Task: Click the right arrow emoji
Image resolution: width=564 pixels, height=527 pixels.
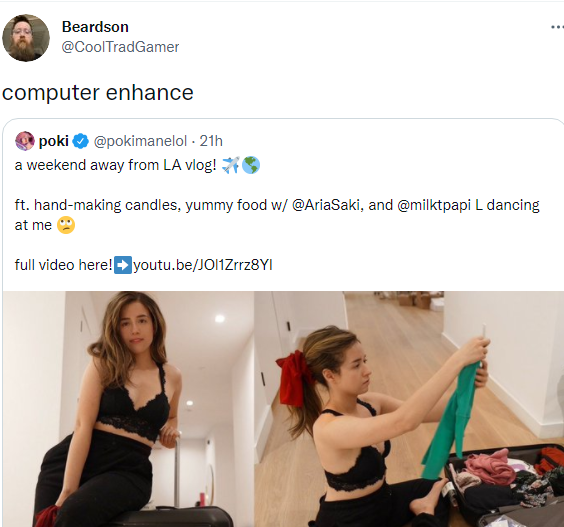Action: [x=123, y=265]
